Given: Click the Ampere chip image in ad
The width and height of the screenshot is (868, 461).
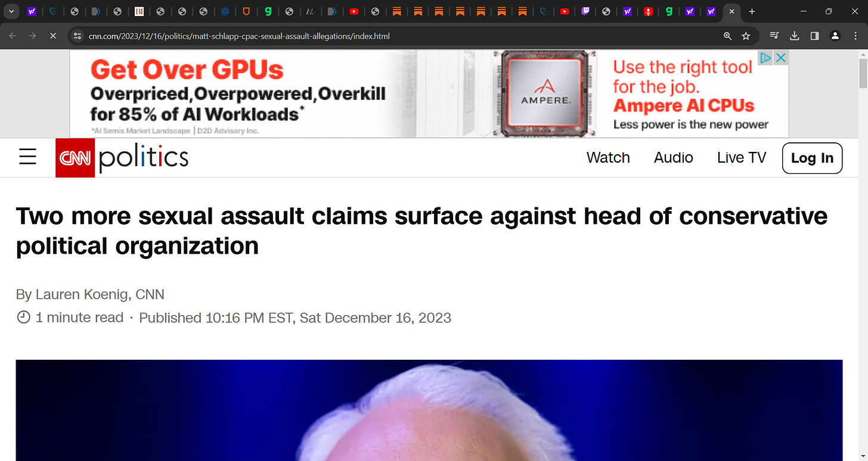Looking at the screenshot, I should point(545,94).
